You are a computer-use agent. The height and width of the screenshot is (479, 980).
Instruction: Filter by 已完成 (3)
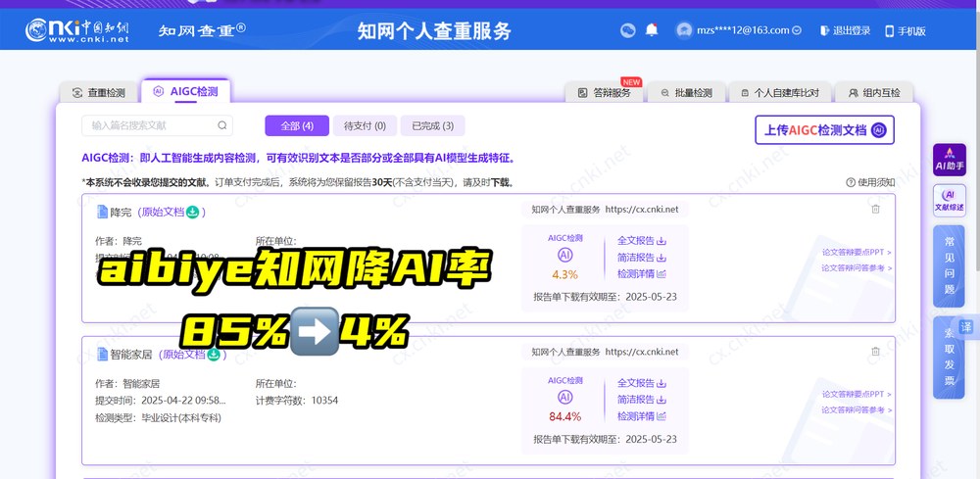tap(432, 125)
